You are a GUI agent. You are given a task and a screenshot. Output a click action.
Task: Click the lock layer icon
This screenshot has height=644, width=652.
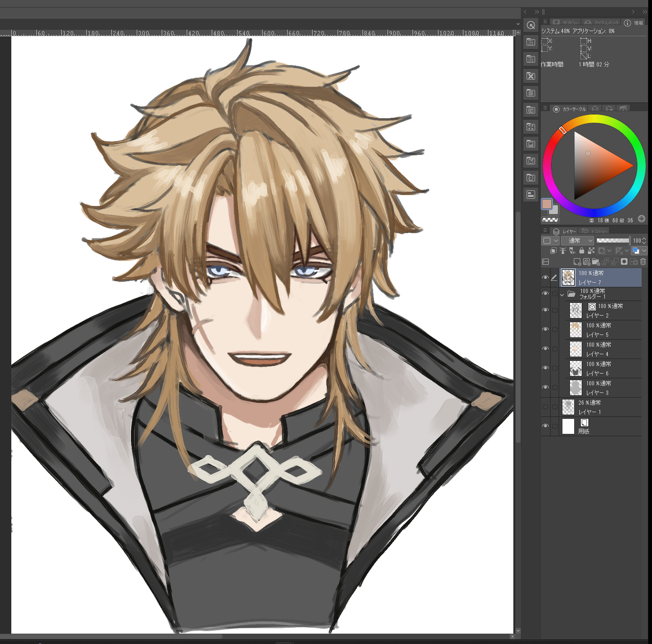582,251
